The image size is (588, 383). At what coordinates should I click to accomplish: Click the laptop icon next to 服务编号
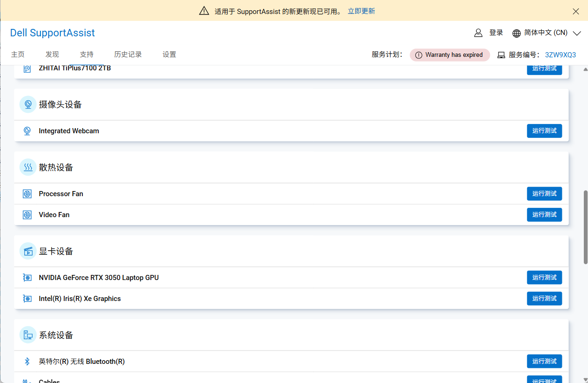(501, 55)
